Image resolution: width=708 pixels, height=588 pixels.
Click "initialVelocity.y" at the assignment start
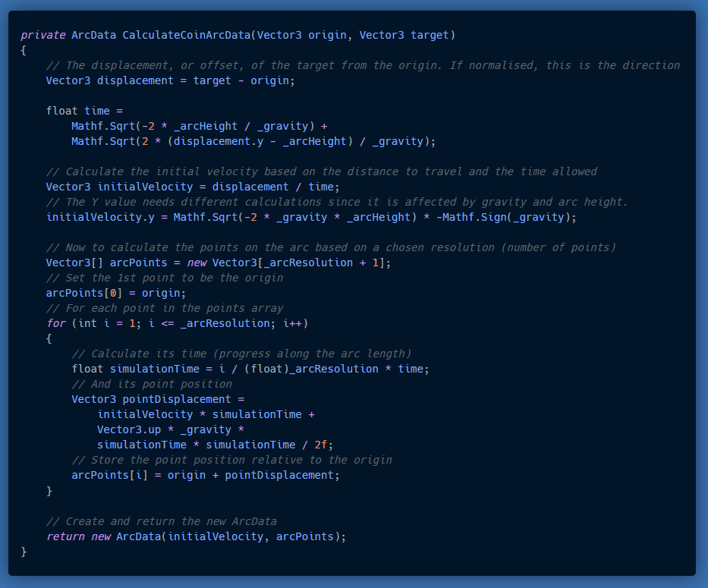coord(100,218)
